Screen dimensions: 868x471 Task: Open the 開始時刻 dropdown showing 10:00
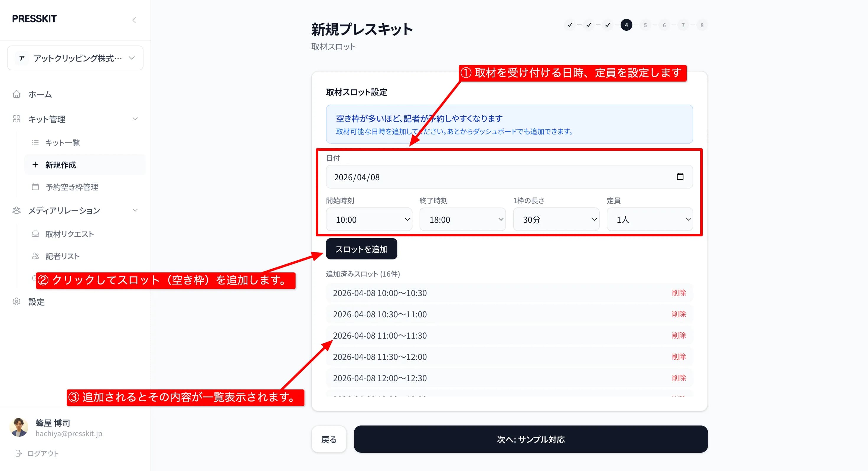coord(369,220)
